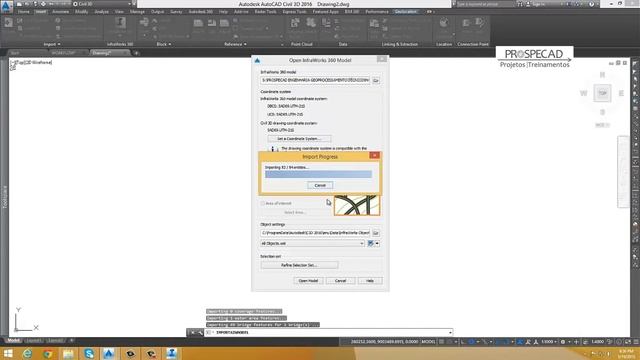Image resolution: width=640 pixels, height=360 pixels.
Task: Close the Import Progress dialog
Action: (374, 156)
